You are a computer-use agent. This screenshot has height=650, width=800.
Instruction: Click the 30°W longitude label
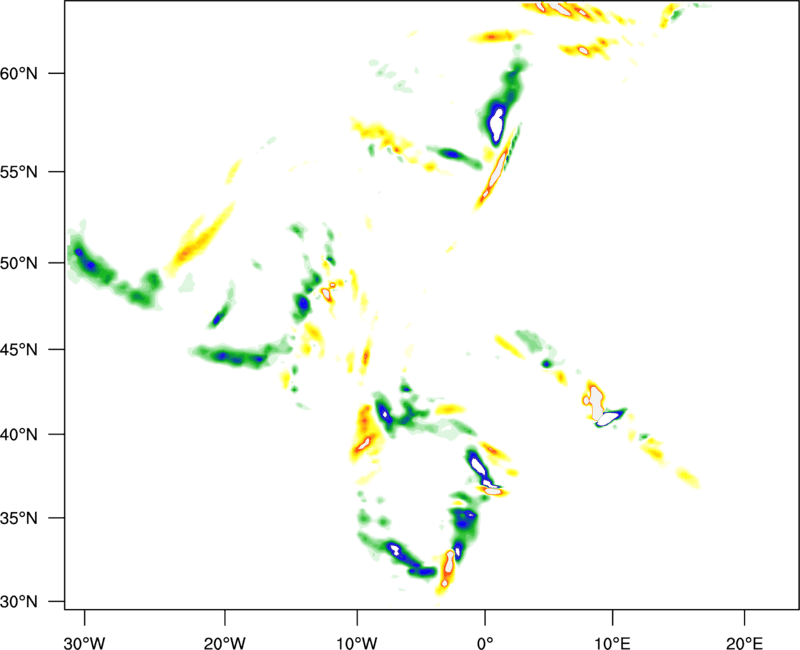coord(85,643)
